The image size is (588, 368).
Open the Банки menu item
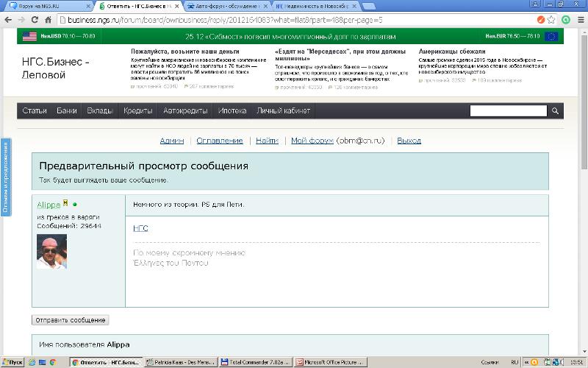[67, 111]
